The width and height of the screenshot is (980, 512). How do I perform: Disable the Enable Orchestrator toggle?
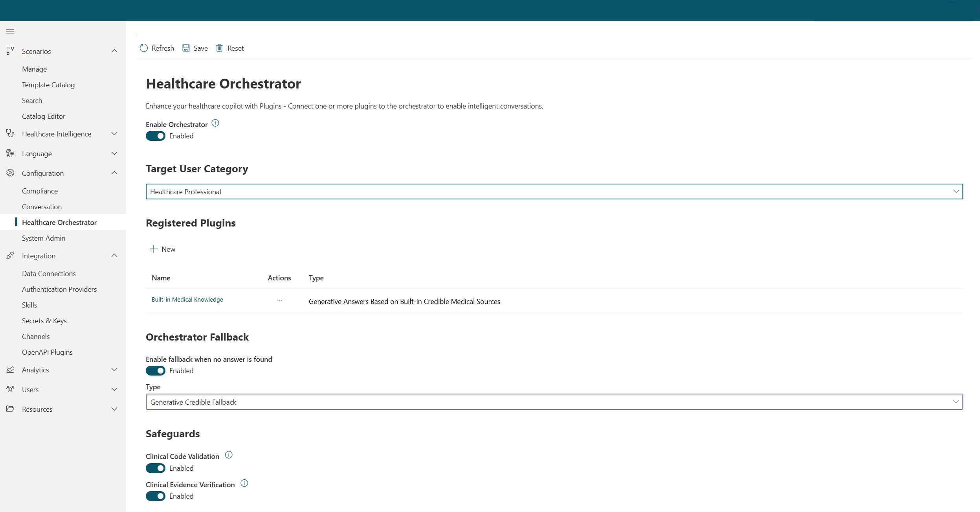pos(156,136)
